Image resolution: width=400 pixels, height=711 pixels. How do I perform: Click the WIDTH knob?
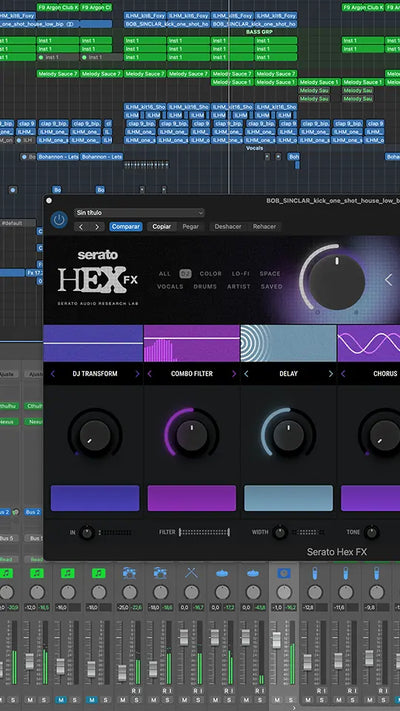click(280, 532)
